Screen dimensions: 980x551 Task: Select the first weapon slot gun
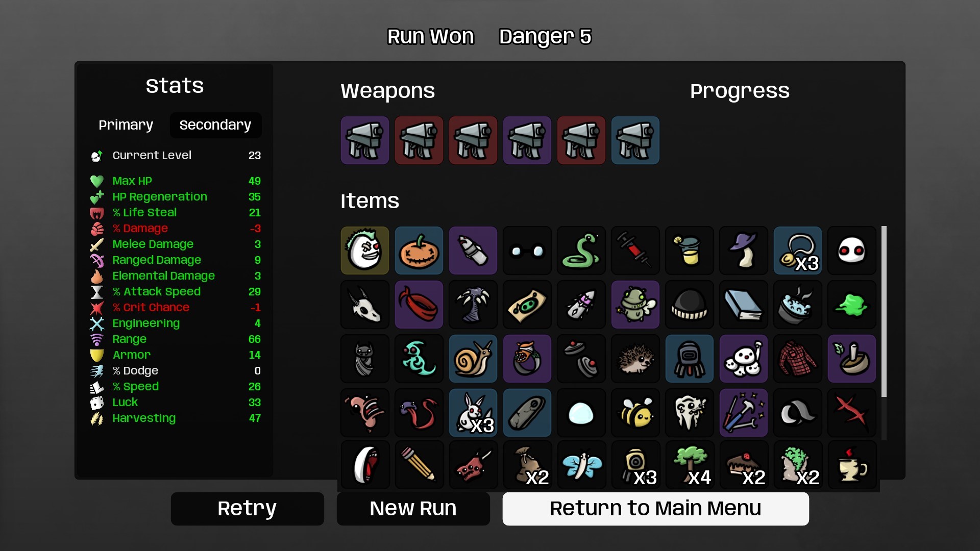(x=364, y=140)
